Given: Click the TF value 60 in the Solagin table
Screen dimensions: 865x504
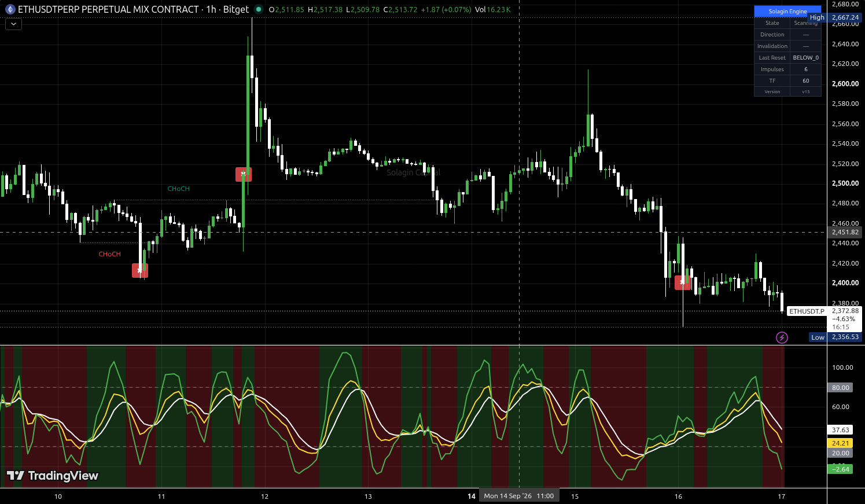Looking at the screenshot, I should (806, 81).
